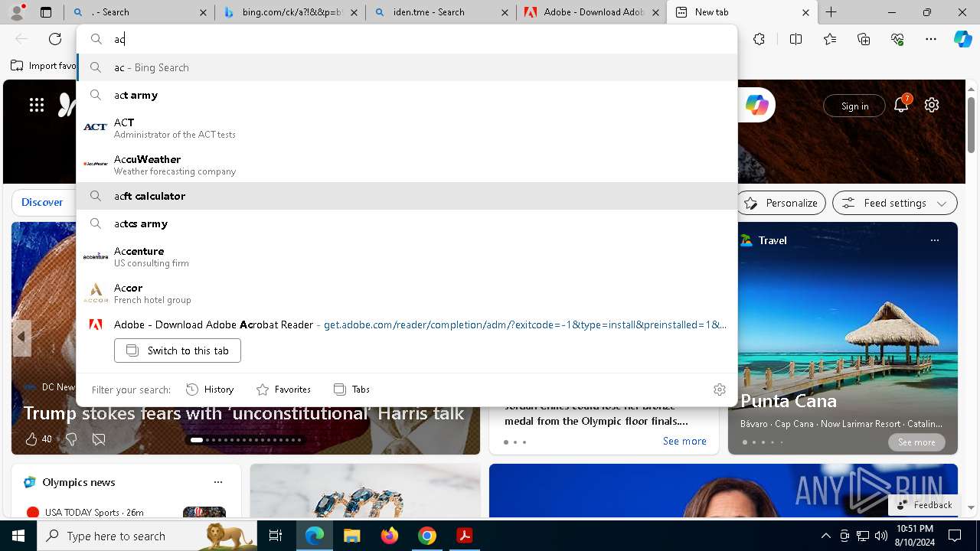
Task: Open Travel card more options ellipsis
Action: click(x=934, y=240)
